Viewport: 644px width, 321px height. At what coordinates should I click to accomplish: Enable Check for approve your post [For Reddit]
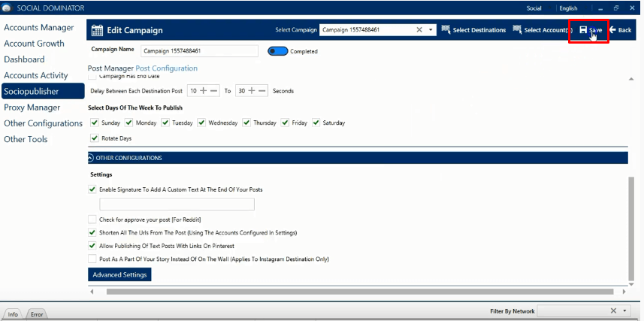pyautogui.click(x=92, y=220)
